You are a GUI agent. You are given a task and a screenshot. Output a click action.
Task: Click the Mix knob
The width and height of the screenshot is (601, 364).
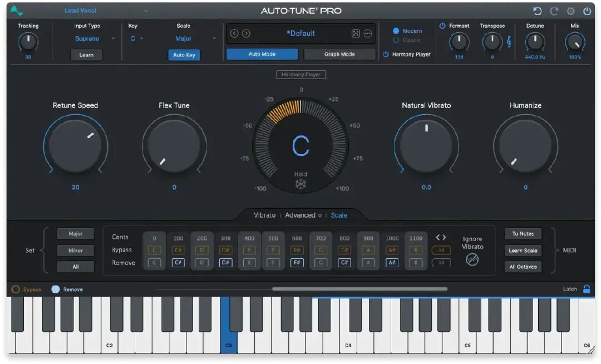574,42
